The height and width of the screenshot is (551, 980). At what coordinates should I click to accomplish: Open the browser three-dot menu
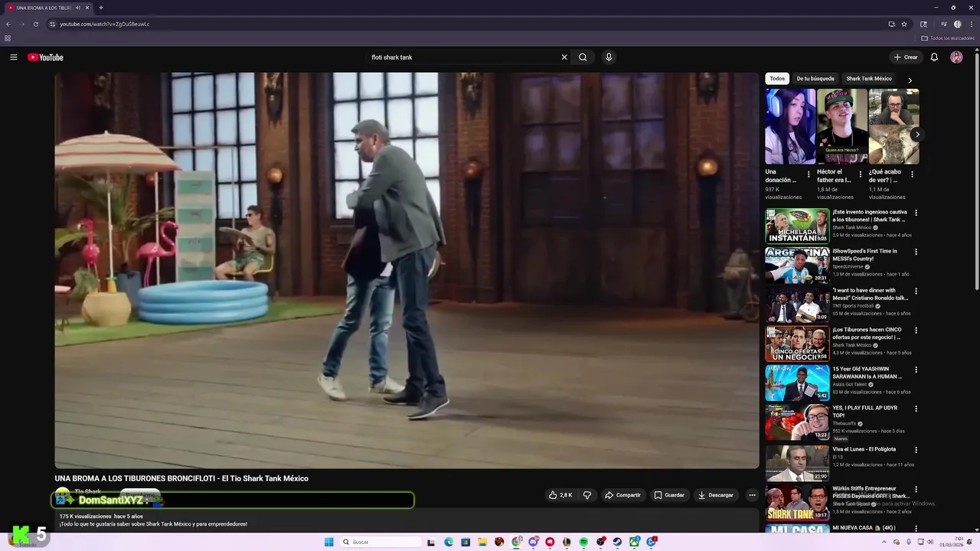click(971, 24)
